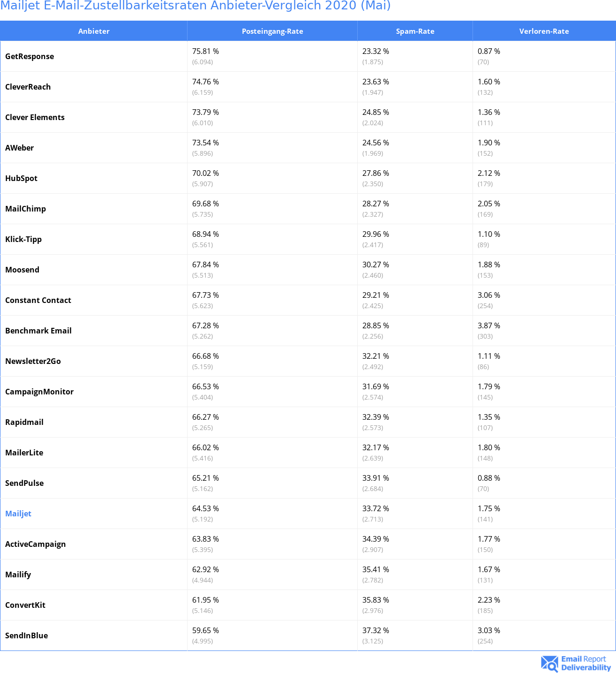Sort by the Posteingang-Rate column header
Image resolution: width=616 pixels, height=673 pixels.
272,31
